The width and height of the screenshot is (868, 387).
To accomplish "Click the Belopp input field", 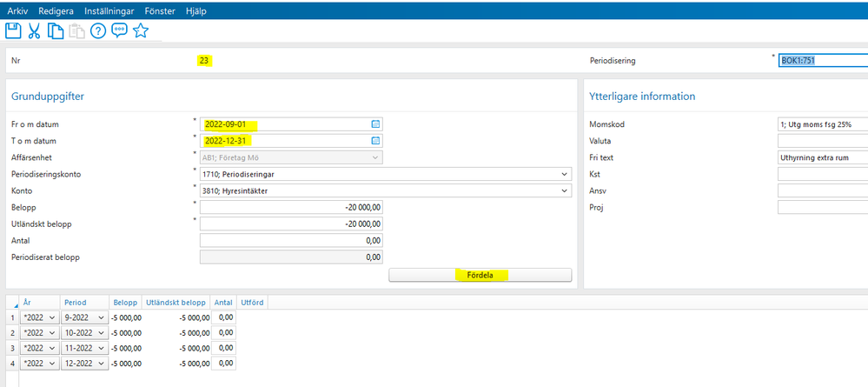I will (x=291, y=207).
